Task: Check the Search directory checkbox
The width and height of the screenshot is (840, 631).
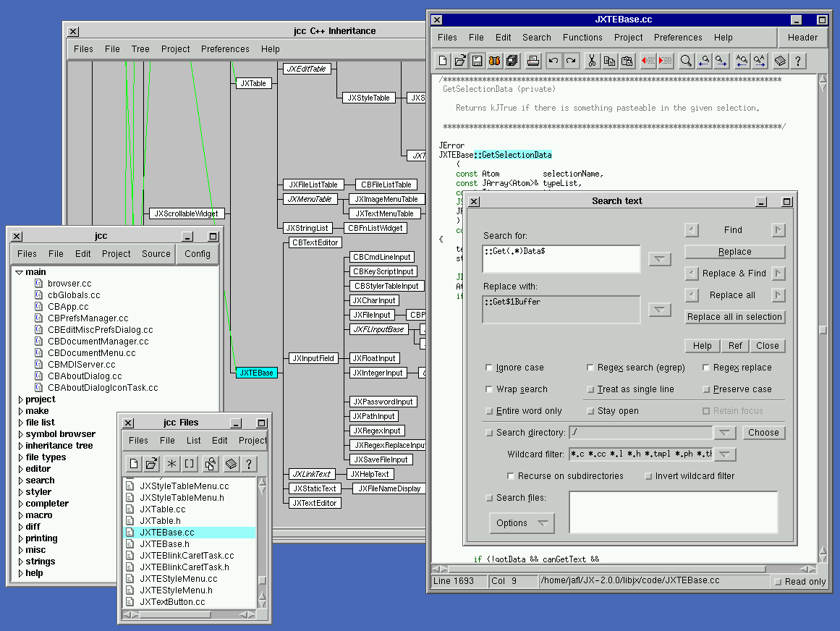Action: [488, 433]
